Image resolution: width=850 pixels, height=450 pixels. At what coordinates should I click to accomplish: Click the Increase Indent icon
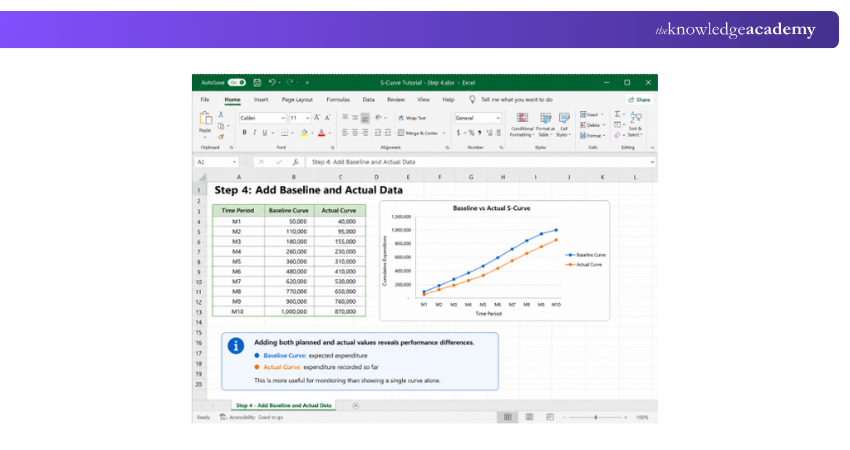coord(388,133)
